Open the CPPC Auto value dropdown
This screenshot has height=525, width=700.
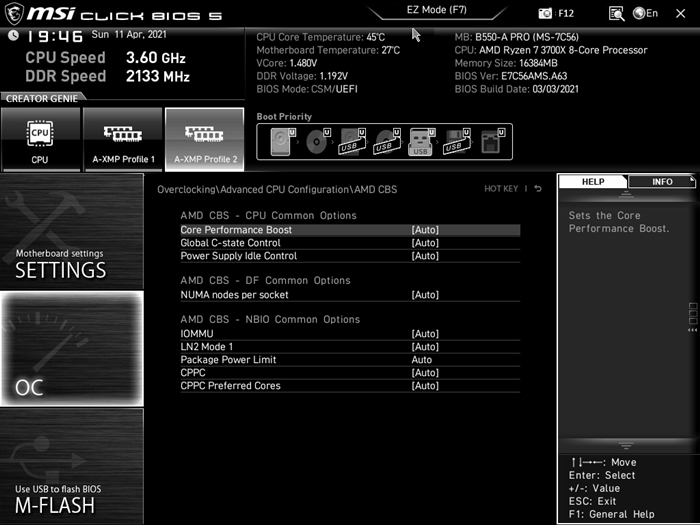425,373
